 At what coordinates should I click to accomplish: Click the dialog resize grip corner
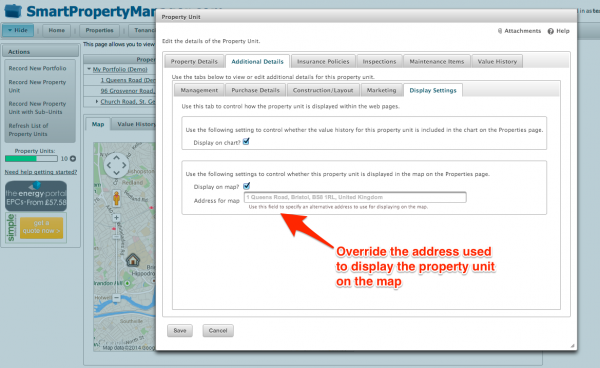[572, 345]
